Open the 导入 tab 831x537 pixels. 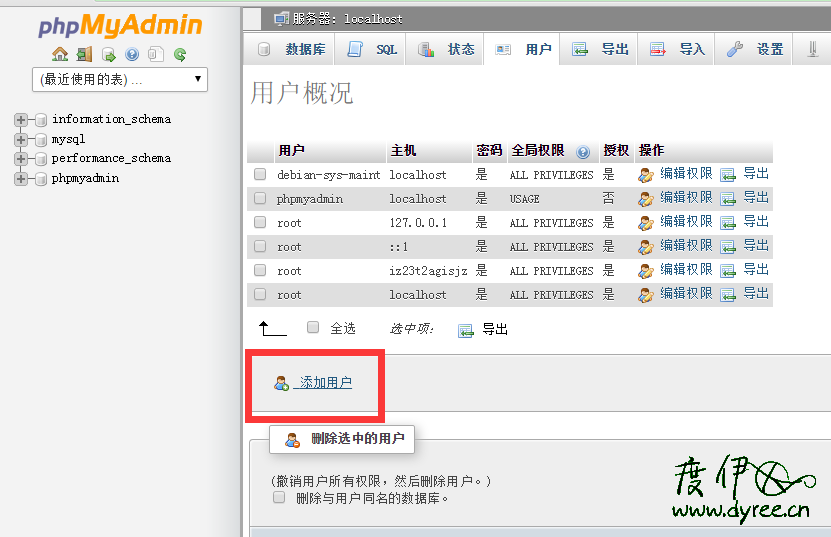pos(677,49)
